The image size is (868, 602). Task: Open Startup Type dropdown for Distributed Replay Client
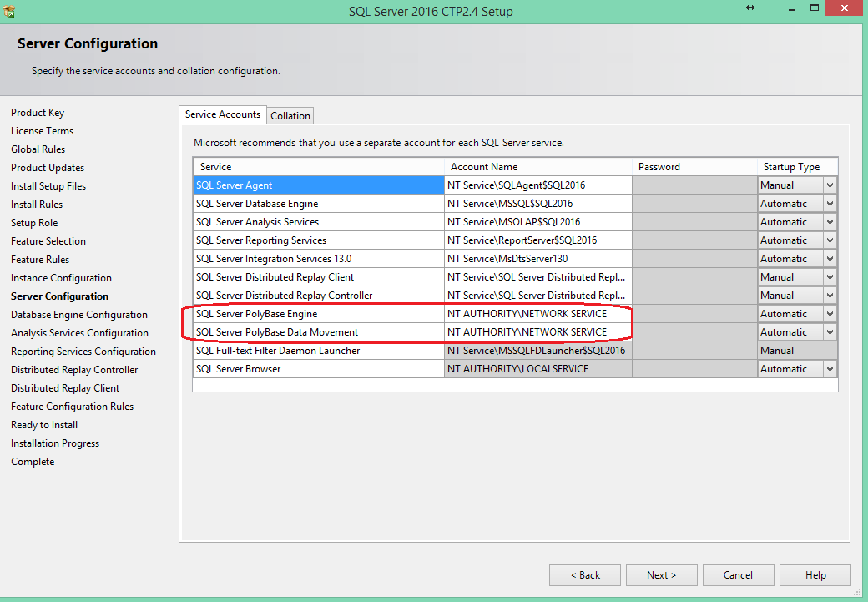830,277
